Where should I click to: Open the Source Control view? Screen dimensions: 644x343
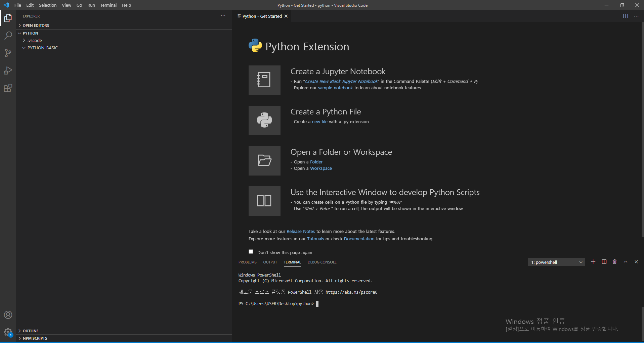pyautogui.click(x=8, y=53)
